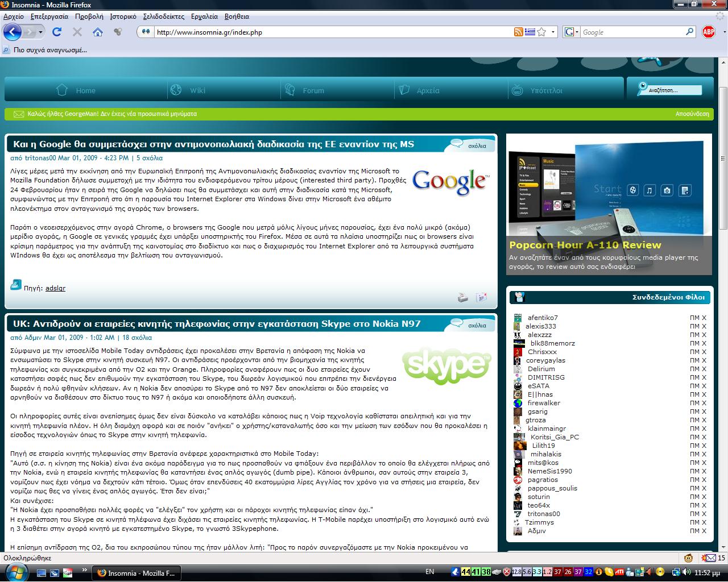
Task: Open the Windows Start orb
Action: (x=15, y=572)
